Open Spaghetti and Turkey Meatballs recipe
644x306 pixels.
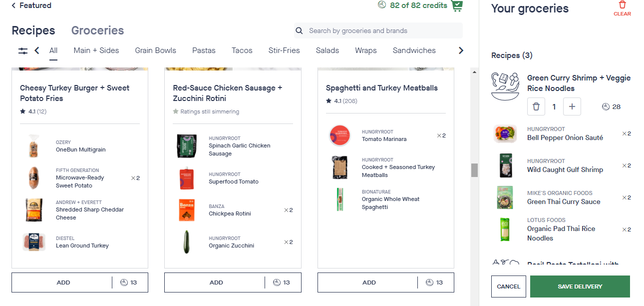click(382, 88)
